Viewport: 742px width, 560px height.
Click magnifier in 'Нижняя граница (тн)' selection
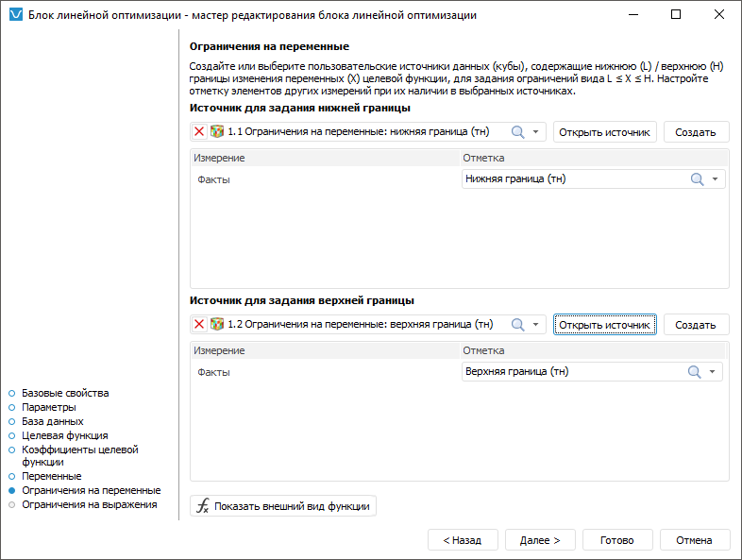[697, 179]
